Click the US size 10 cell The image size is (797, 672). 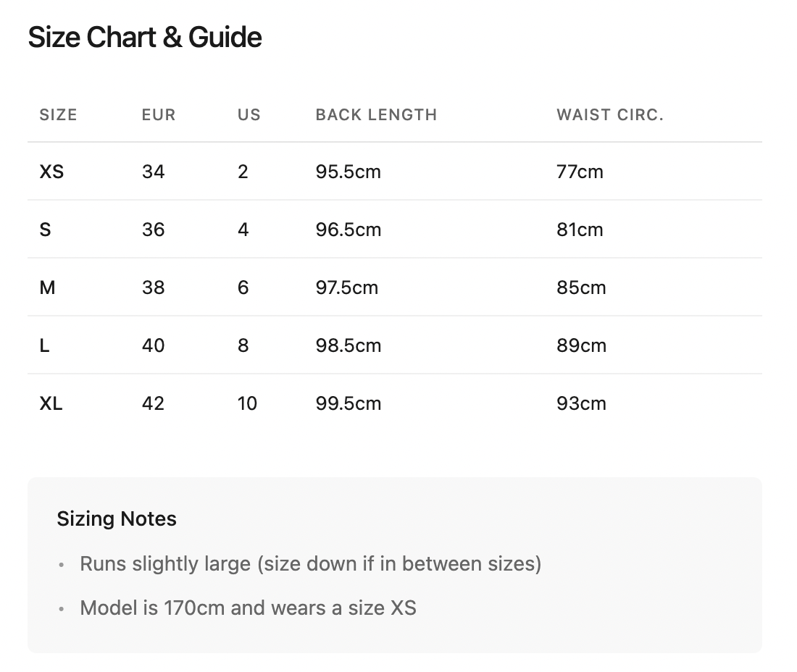247,403
